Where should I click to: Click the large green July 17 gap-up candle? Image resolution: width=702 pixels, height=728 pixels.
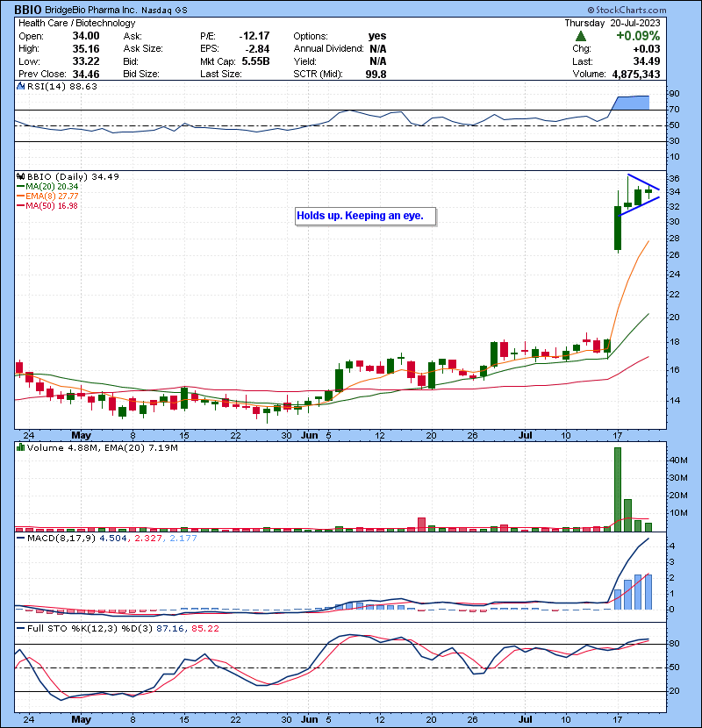(618, 228)
